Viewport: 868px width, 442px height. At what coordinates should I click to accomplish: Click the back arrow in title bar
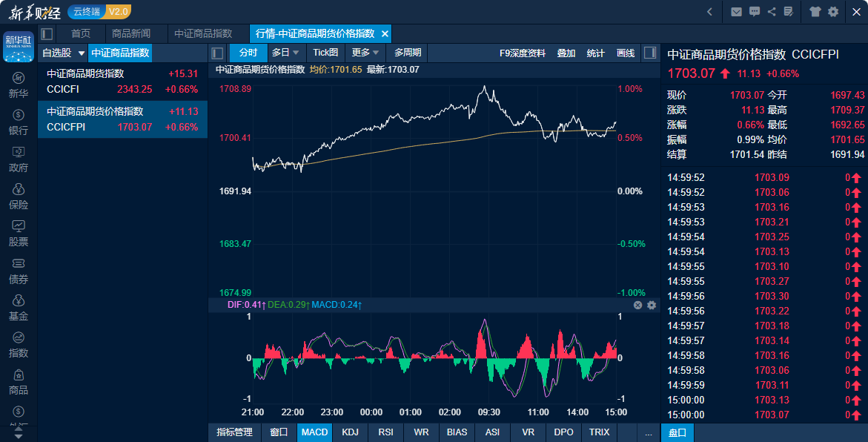[x=709, y=12]
